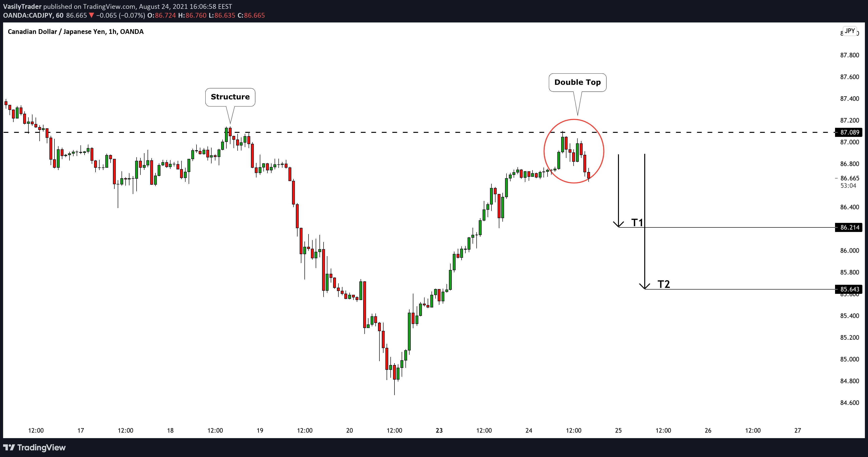868x457 pixels.
Task: Click the 87.600 price axis label
Action: point(849,77)
